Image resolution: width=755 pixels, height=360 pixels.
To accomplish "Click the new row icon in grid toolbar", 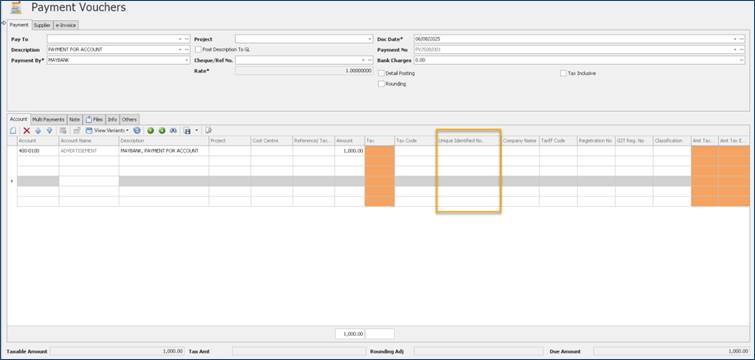I will pos(13,130).
